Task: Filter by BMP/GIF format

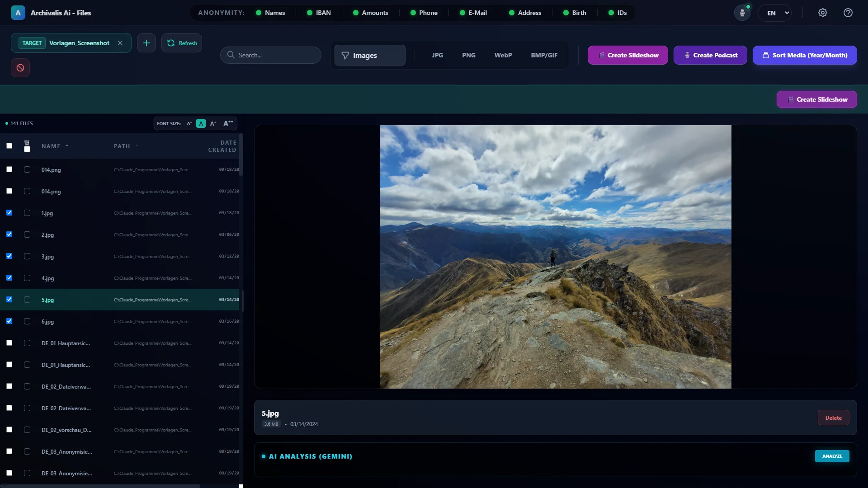Action: [x=544, y=55]
